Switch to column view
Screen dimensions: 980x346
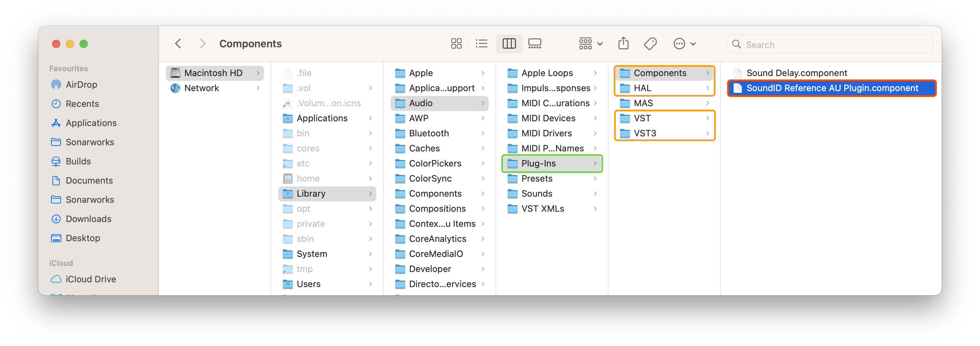point(509,44)
